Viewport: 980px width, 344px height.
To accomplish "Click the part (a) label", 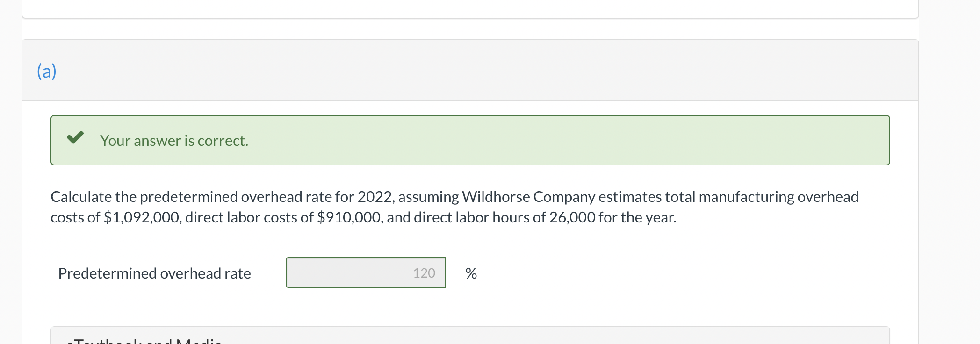I will click(47, 71).
